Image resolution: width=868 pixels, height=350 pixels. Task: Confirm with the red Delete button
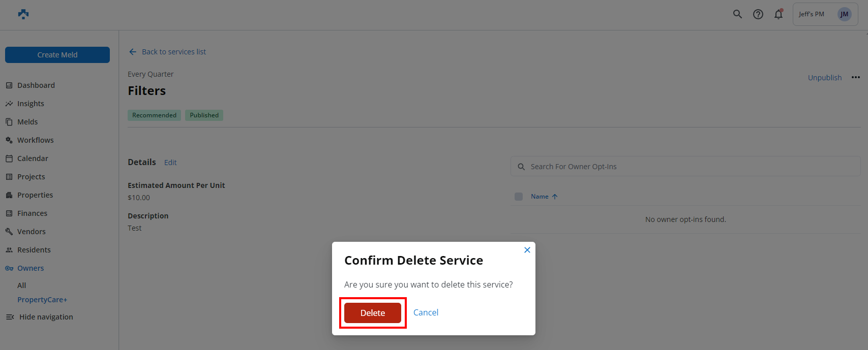coord(373,313)
